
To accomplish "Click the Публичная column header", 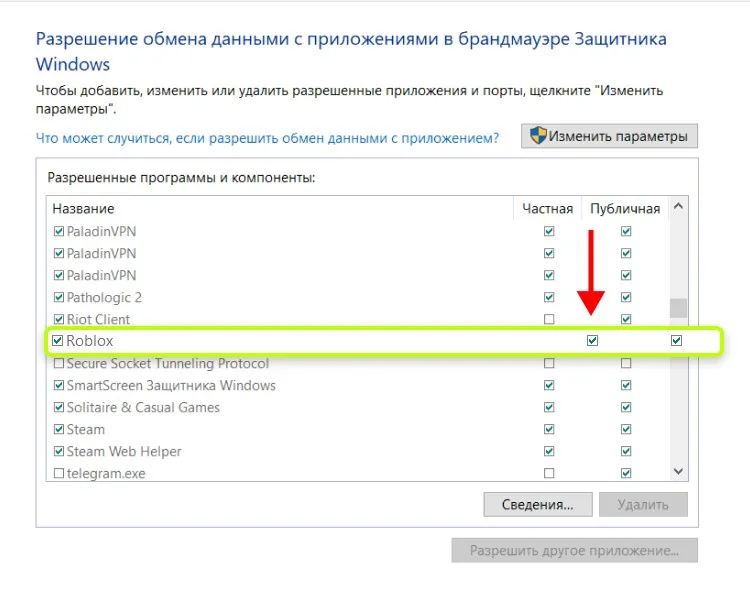I will click(625, 209).
